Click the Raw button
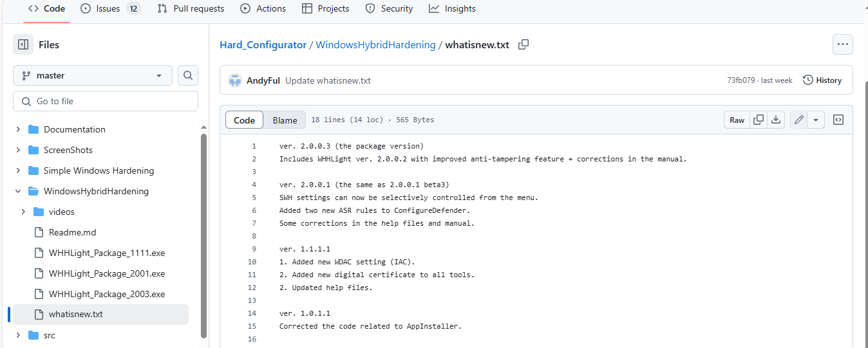868x348 pixels. (x=737, y=120)
